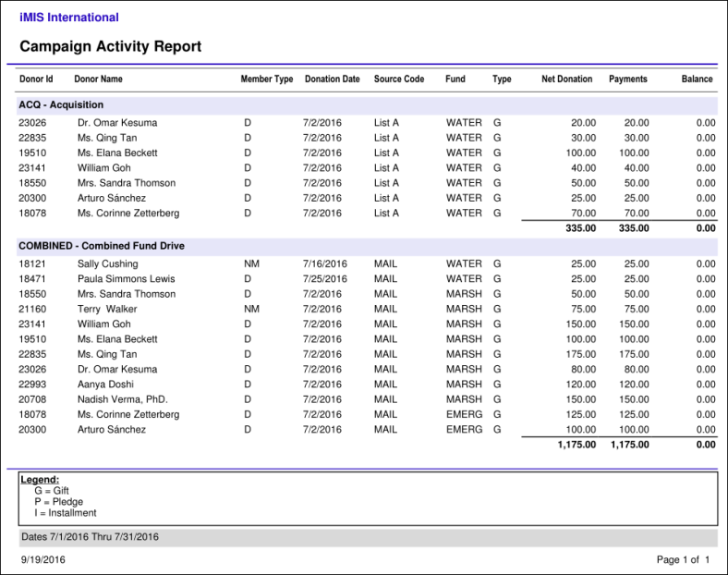The height and width of the screenshot is (575, 728).
Task: Click Dr. Omar Kesuma's 80.00 net donation
Action: point(584,369)
